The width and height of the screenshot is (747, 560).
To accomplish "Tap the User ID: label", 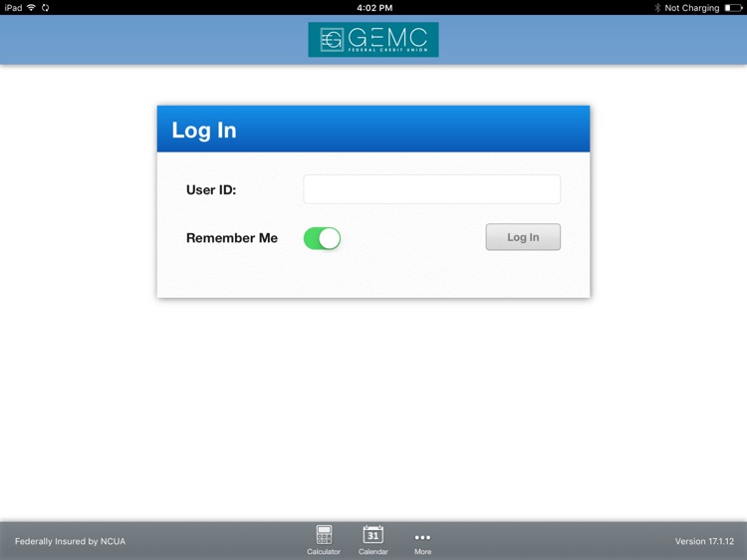I will click(x=211, y=189).
